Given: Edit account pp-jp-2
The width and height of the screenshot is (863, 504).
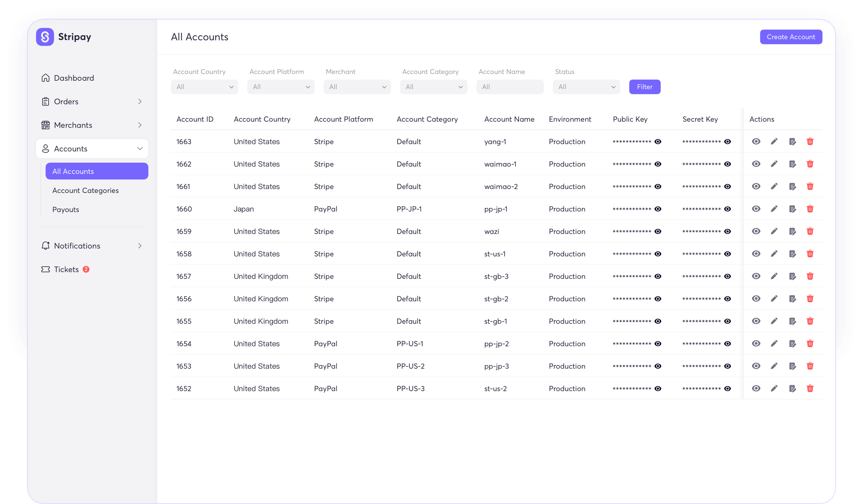Looking at the screenshot, I should click(x=774, y=344).
